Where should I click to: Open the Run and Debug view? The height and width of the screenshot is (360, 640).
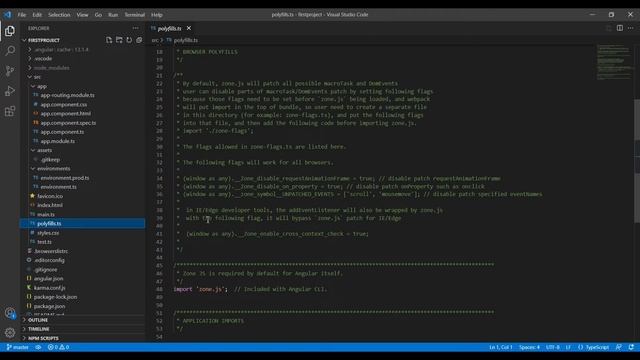click(x=10, y=91)
